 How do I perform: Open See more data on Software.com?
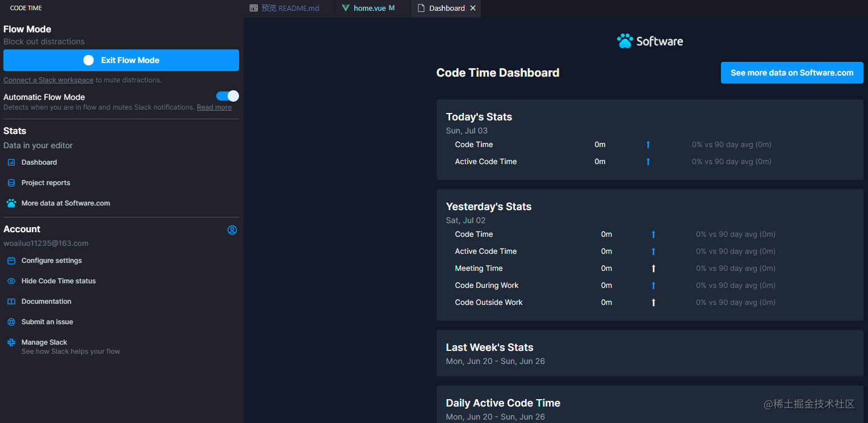792,73
